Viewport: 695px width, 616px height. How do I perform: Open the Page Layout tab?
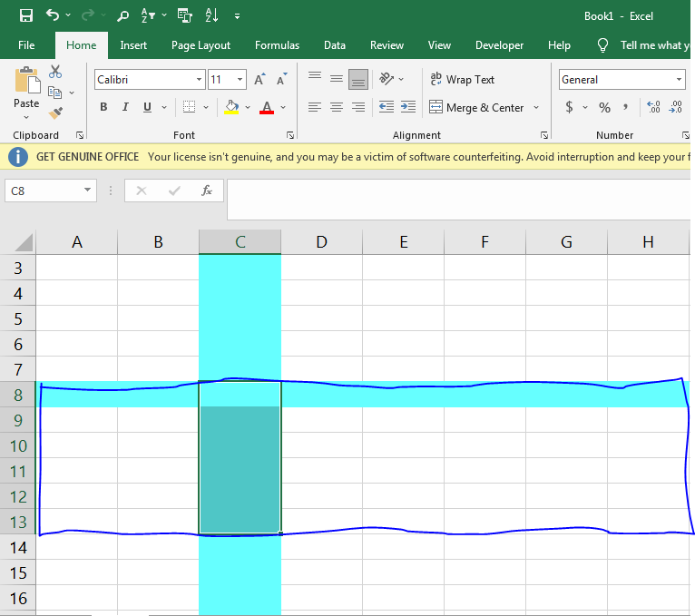201,45
